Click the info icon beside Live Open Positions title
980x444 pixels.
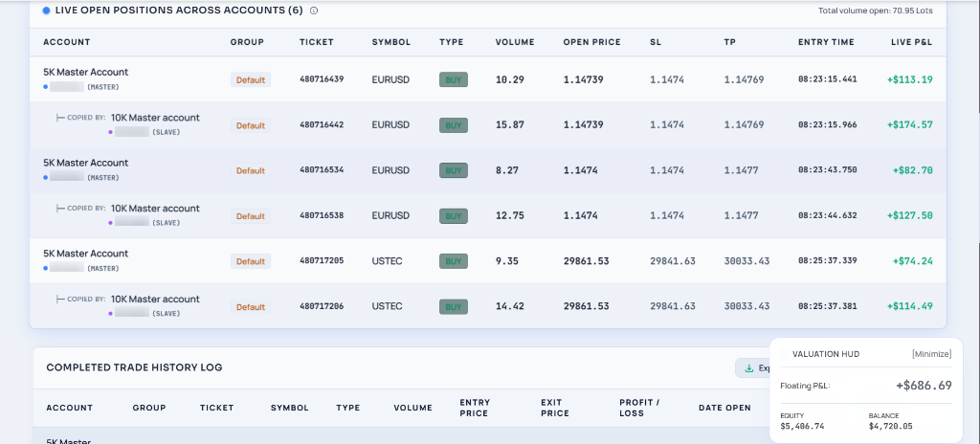coord(314,11)
